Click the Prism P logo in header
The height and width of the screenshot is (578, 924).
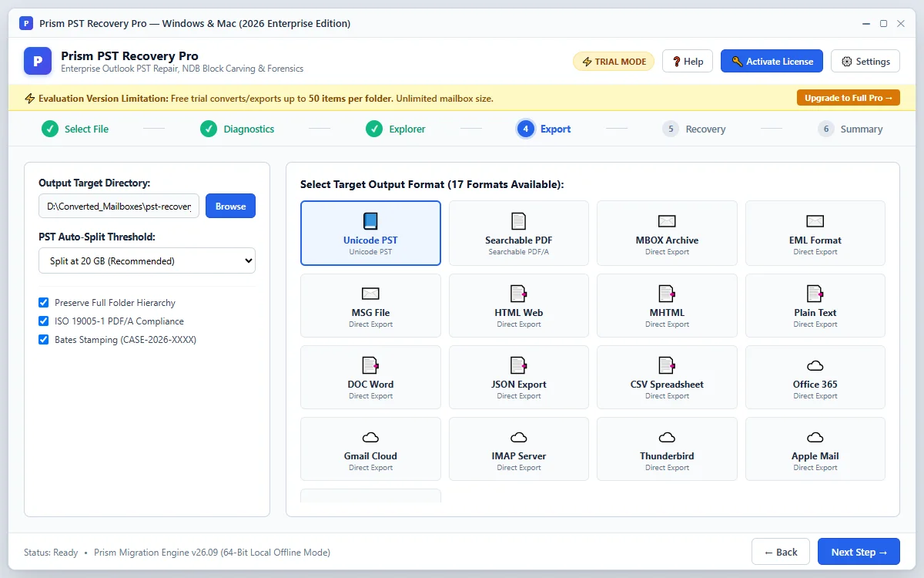click(38, 61)
